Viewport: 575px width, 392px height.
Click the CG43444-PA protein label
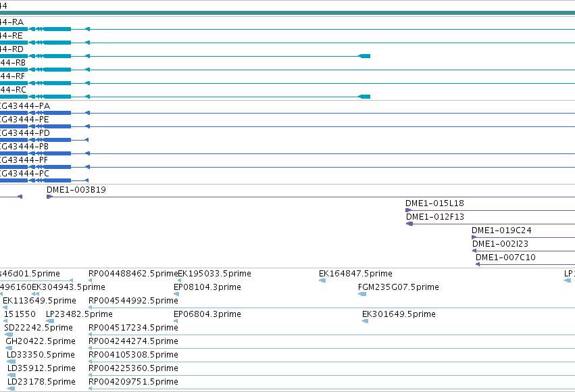[24, 106]
